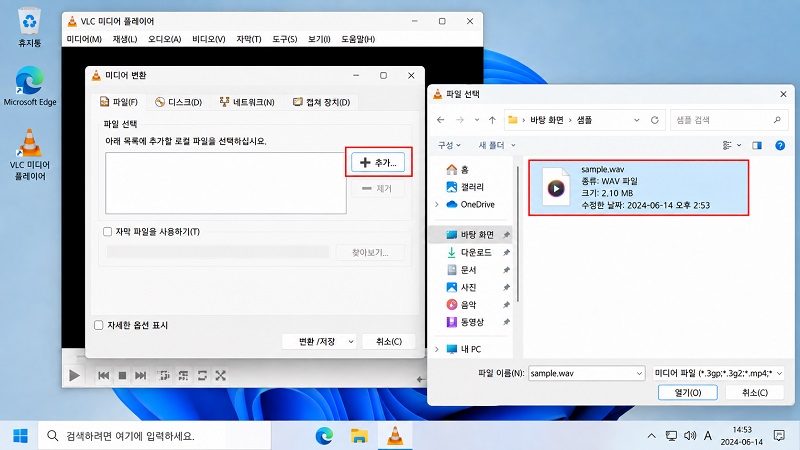Expand the address bar history dropdown
The height and width of the screenshot is (450, 800).
[x=636, y=120]
